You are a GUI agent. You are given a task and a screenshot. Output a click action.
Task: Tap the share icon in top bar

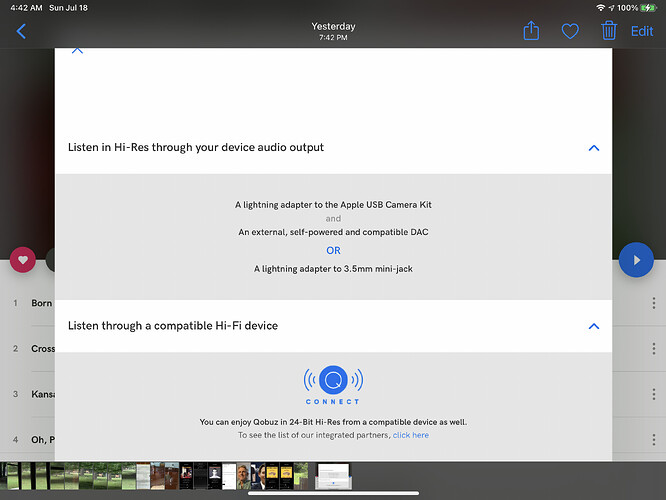click(531, 31)
